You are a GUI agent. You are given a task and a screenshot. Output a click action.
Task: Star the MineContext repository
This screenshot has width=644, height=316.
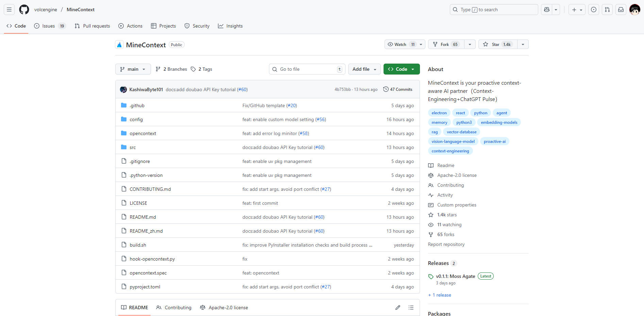tap(497, 44)
